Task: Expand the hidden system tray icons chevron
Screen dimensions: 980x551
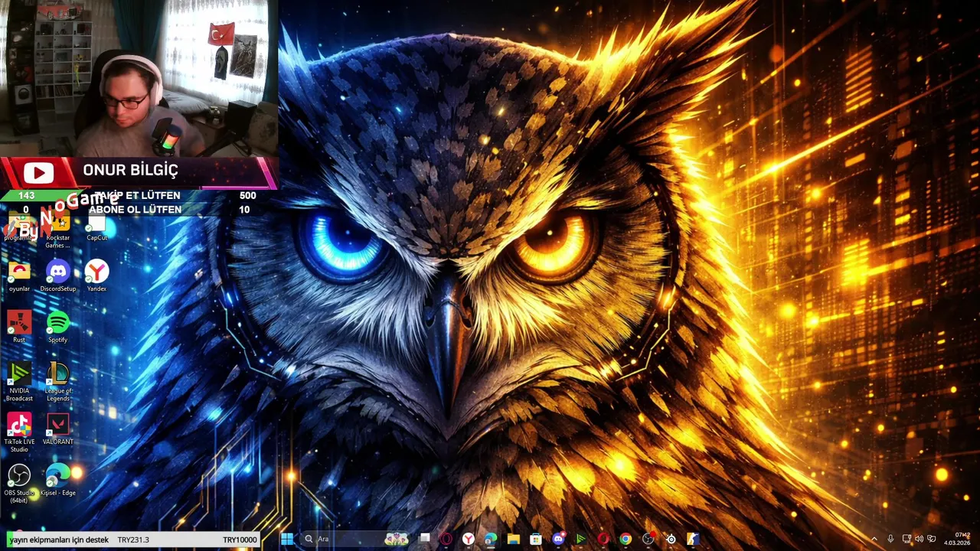Action: click(874, 539)
